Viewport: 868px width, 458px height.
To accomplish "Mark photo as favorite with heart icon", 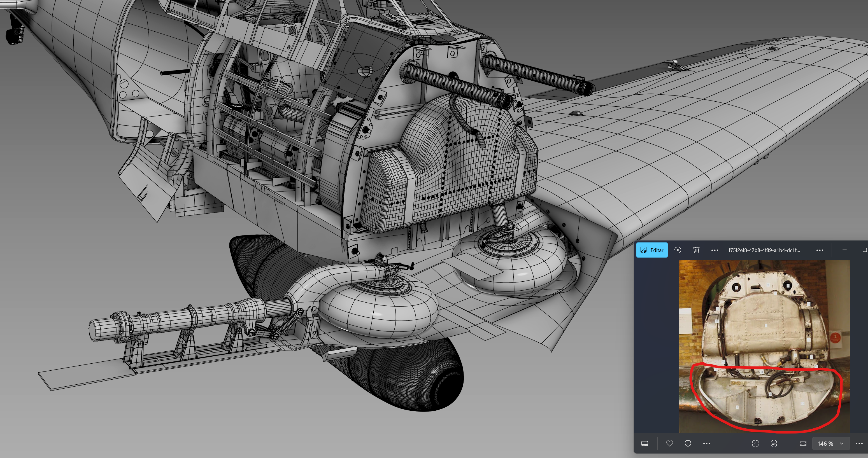I will [x=669, y=443].
